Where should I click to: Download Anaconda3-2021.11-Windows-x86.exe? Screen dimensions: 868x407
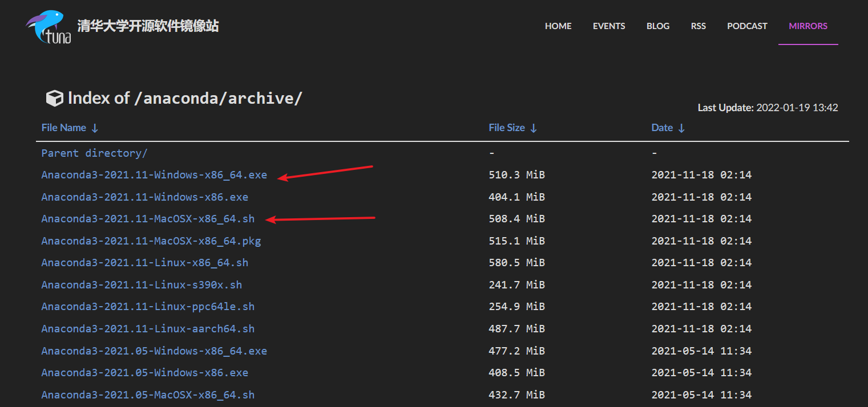pyautogui.click(x=145, y=197)
